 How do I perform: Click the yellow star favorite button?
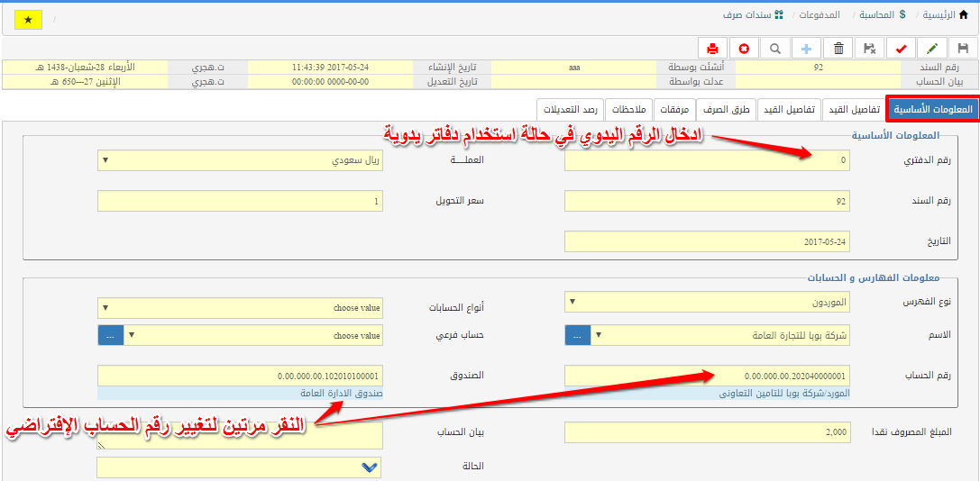click(28, 19)
